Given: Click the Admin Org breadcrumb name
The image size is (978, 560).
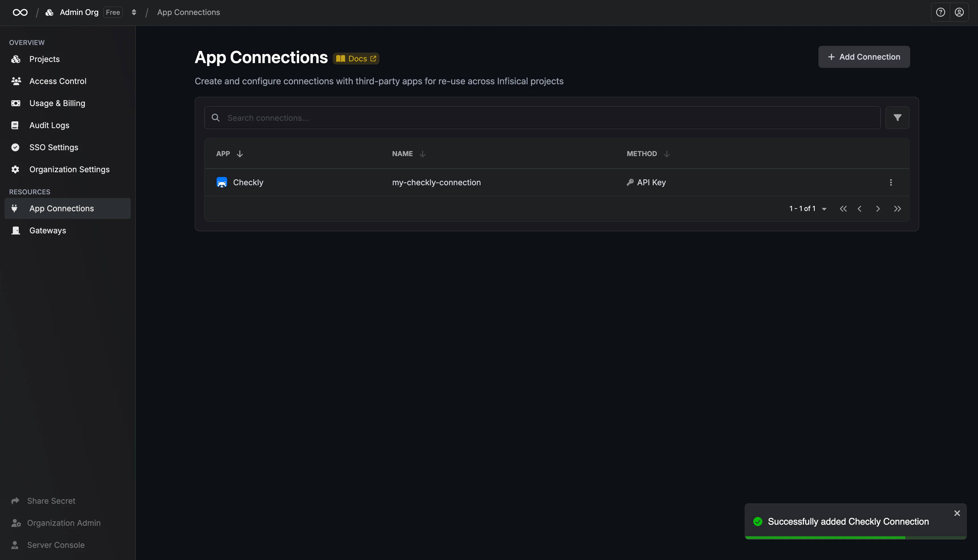Looking at the screenshot, I should 79,12.
